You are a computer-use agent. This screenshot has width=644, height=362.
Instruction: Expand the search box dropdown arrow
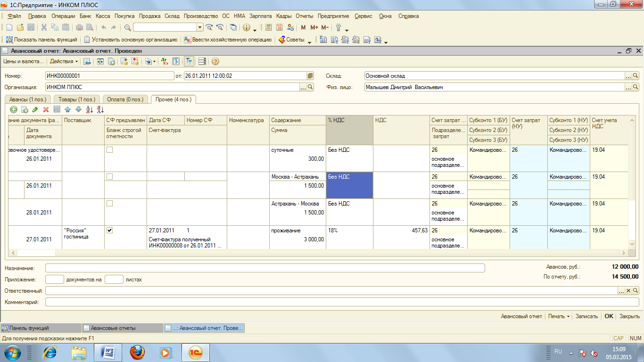click(x=199, y=27)
